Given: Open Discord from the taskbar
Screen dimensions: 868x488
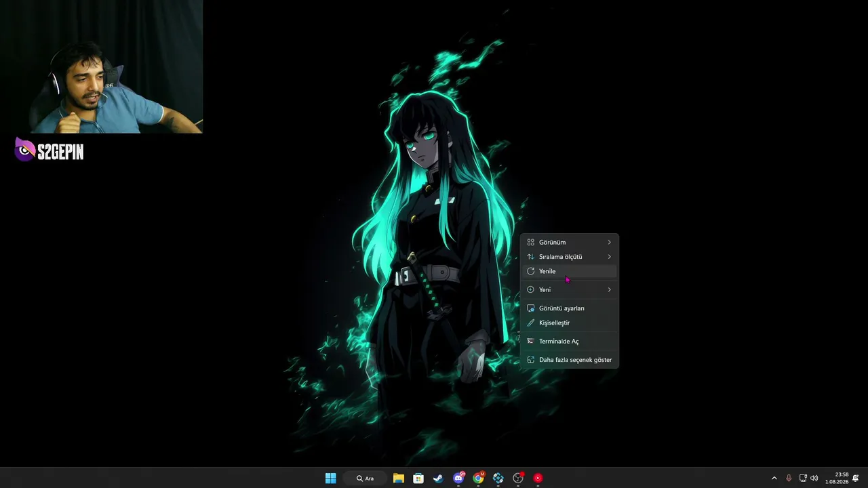Looking at the screenshot, I should [458, 478].
